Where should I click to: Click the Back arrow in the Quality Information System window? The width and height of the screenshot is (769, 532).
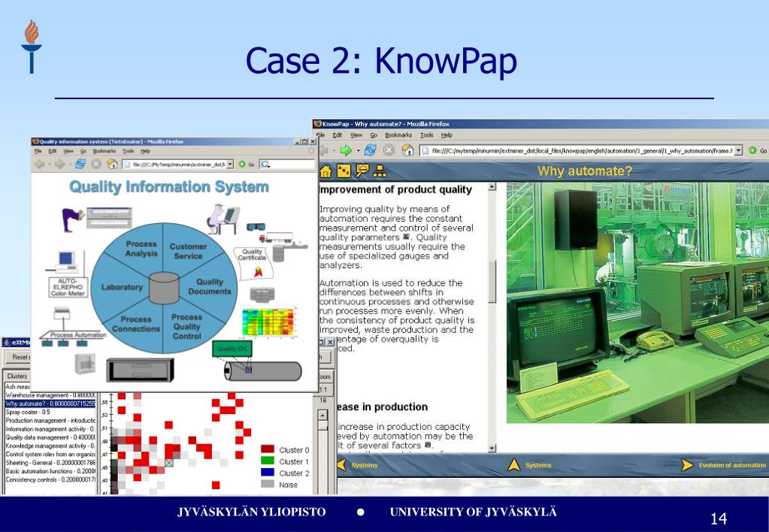[x=40, y=165]
